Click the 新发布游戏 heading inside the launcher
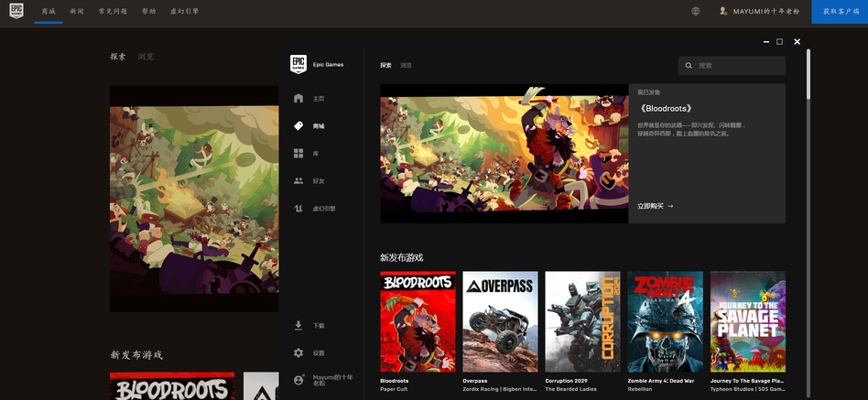Image resolution: width=868 pixels, height=400 pixels. tap(401, 257)
